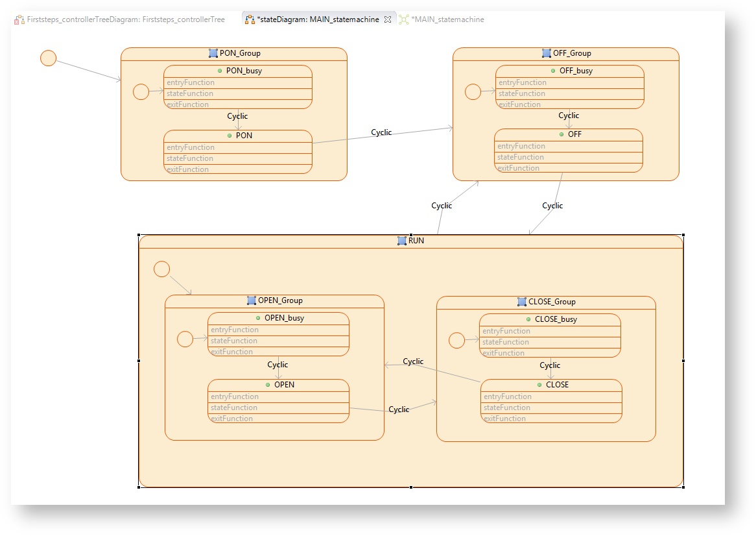The image size is (756, 536).
Task: Click the OFF state title
Action: (x=574, y=134)
